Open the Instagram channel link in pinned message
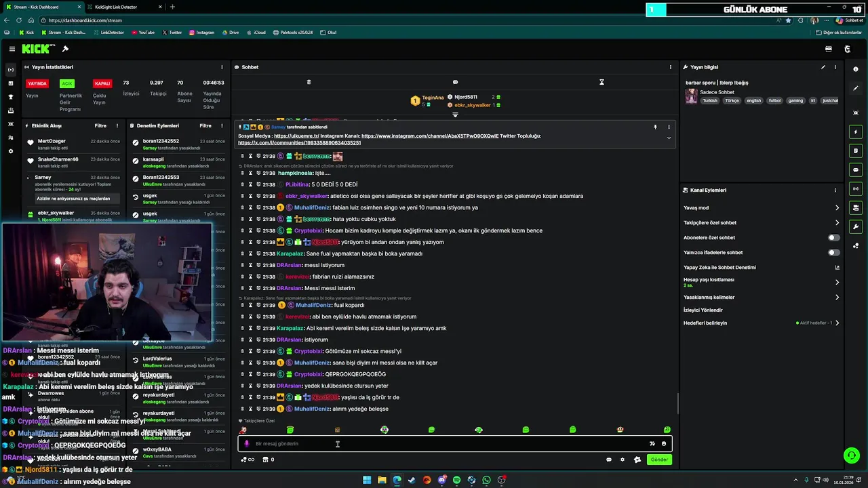The height and width of the screenshot is (488, 868). click(x=430, y=136)
